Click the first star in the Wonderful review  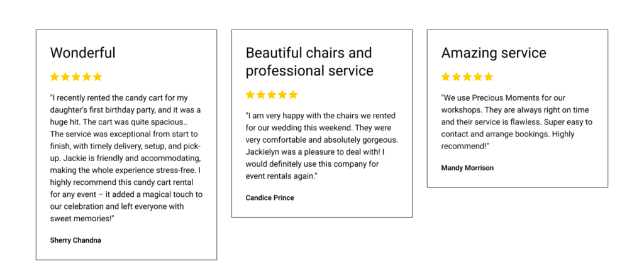[x=55, y=77]
